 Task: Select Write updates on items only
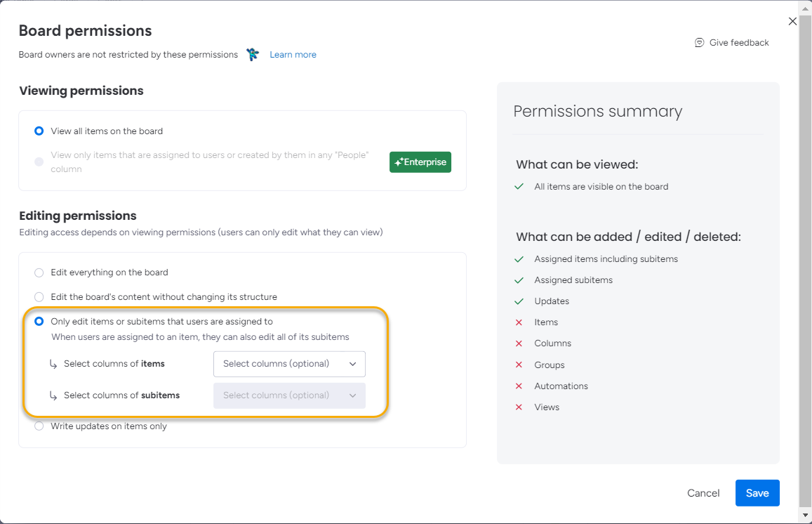(x=39, y=426)
